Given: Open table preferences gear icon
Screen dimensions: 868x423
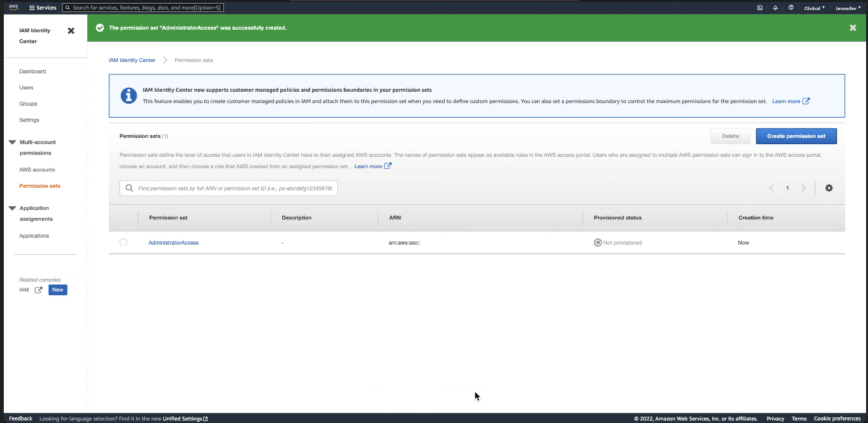Looking at the screenshot, I should pos(829,188).
